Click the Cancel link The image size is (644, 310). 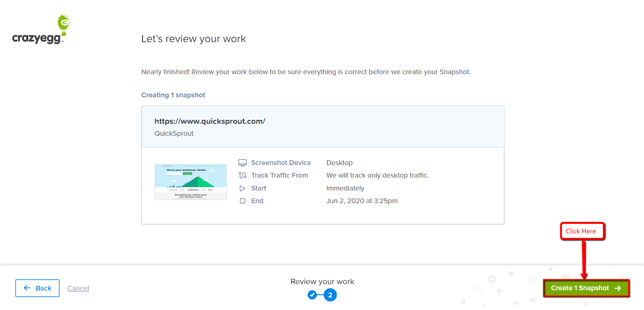click(78, 288)
